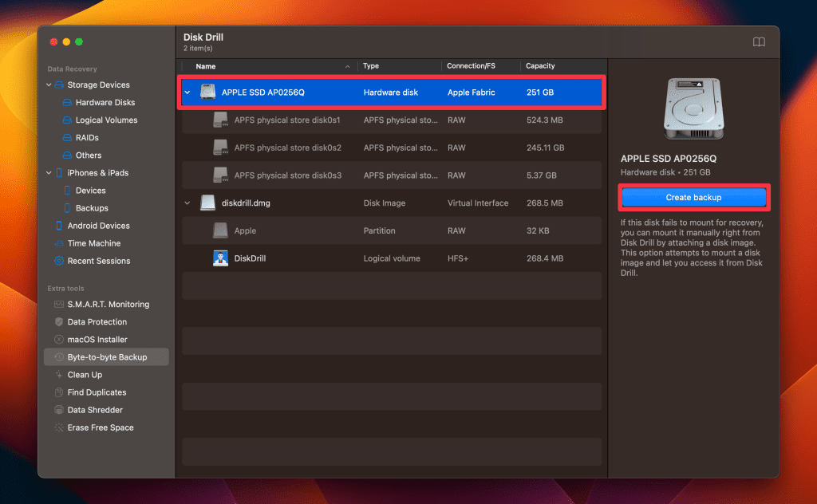Click the Clean Up sparkle icon

[59, 375]
